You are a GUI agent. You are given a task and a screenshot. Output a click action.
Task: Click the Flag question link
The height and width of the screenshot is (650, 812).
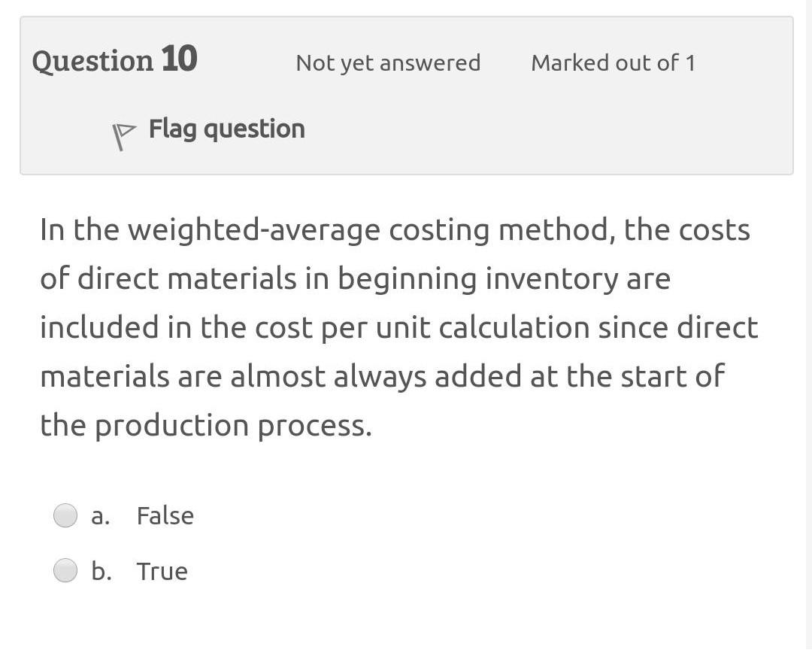click(226, 129)
